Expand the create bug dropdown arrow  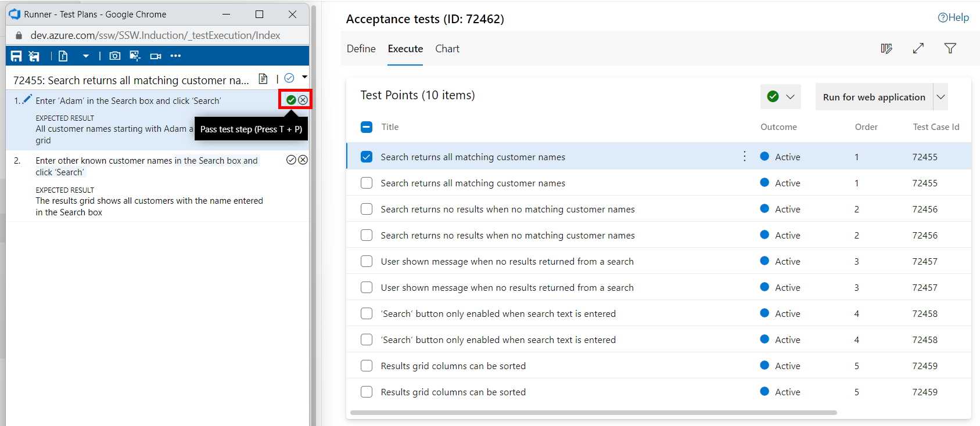[86, 56]
